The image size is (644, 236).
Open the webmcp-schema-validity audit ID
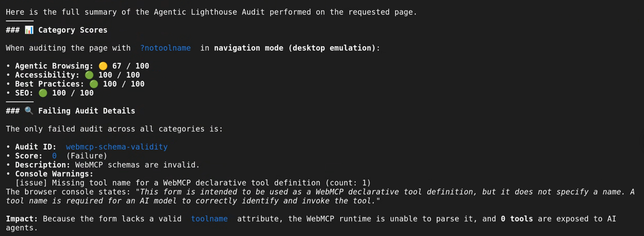tap(117, 147)
